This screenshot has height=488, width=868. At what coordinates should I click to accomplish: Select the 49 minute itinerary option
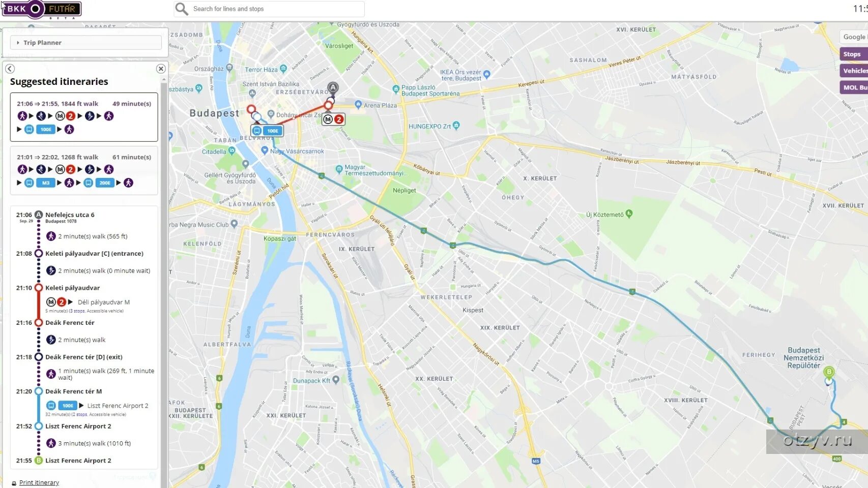click(84, 117)
